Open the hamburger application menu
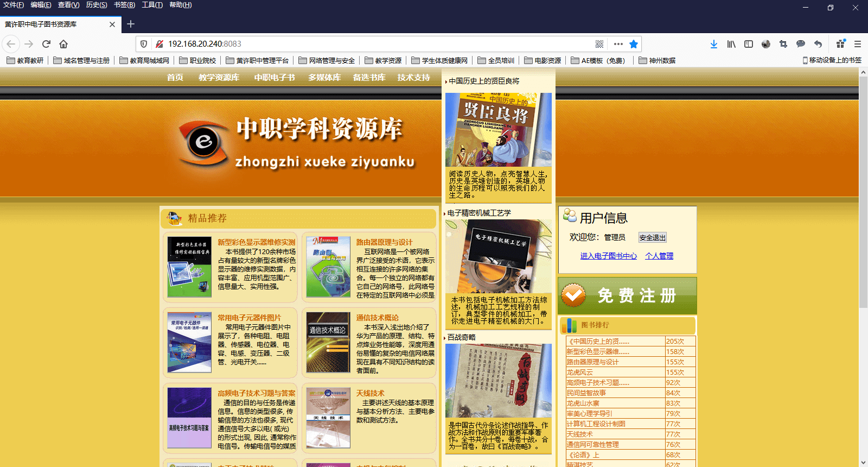This screenshot has height=467, width=868. coord(858,44)
